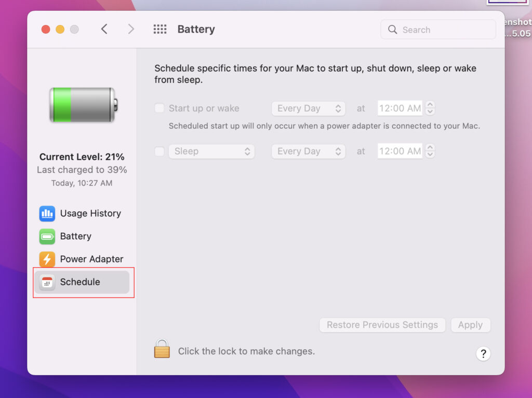
Task: Expand the Every Day dropdown for start up
Action: tap(309, 108)
